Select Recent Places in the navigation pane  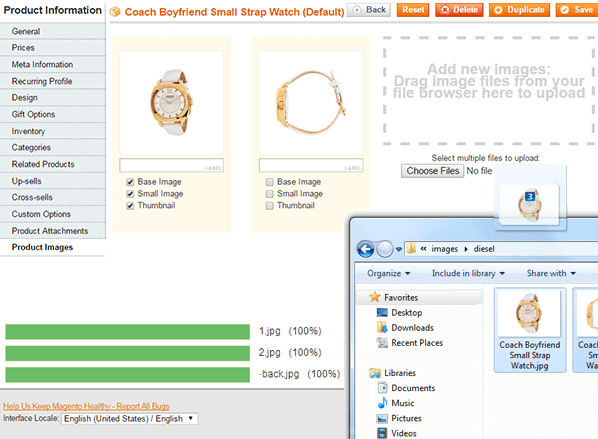(x=410, y=343)
